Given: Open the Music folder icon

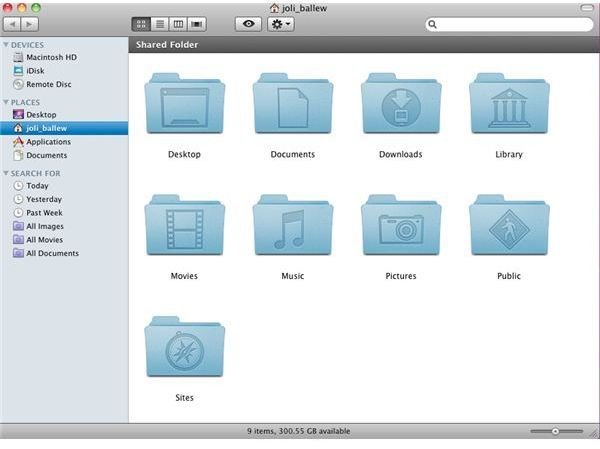Looking at the screenshot, I should (293, 225).
